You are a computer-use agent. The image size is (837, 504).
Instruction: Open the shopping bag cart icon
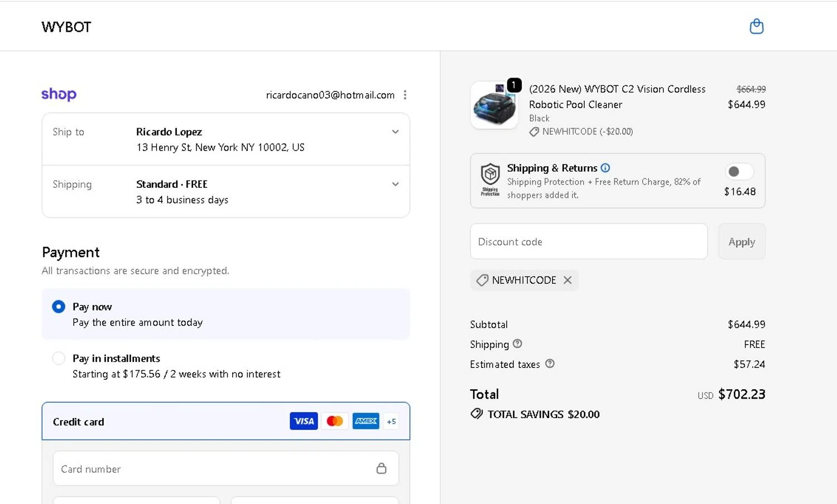pyautogui.click(x=756, y=26)
